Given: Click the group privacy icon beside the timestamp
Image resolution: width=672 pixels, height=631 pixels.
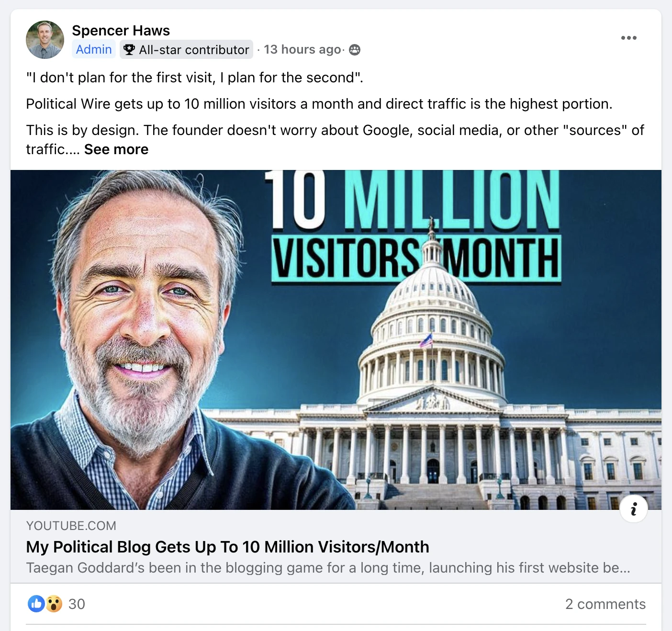Looking at the screenshot, I should pos(355,50).
